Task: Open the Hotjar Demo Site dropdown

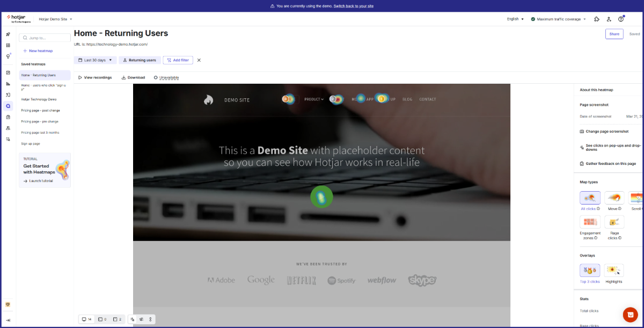Action: pos(55,19)
